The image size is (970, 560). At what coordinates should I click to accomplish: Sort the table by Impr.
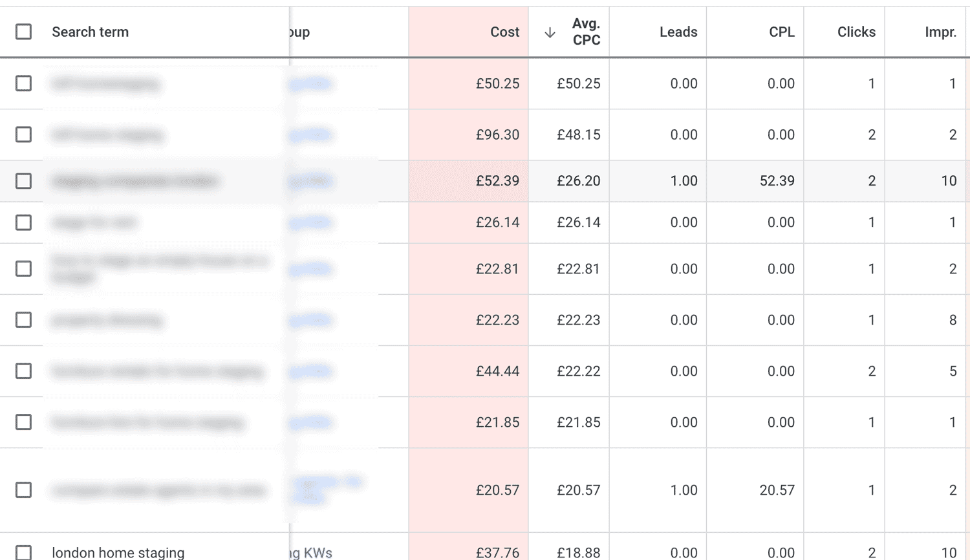pos(942,32)
